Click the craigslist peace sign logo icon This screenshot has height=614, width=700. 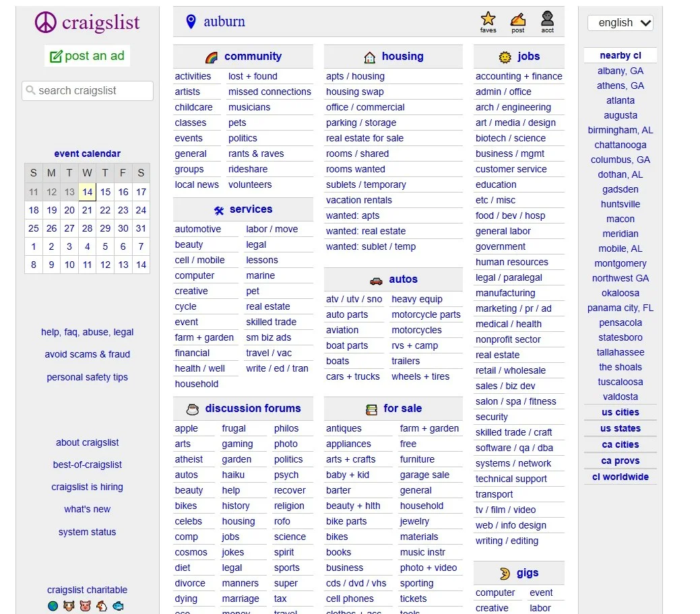click(x=46, y=22)
